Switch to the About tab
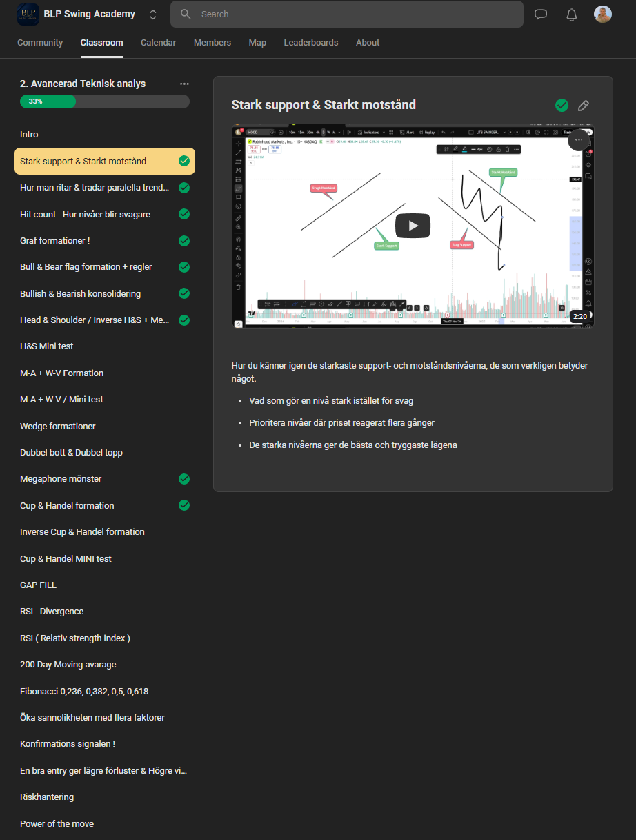Screen dimensions: 636x840 click(368, 42)
